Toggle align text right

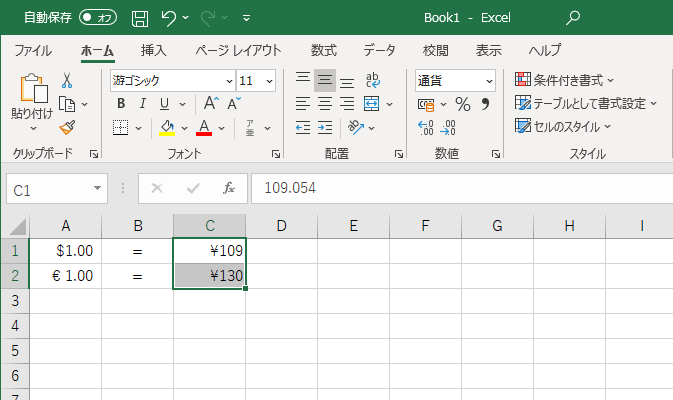[x=347, y=103]
